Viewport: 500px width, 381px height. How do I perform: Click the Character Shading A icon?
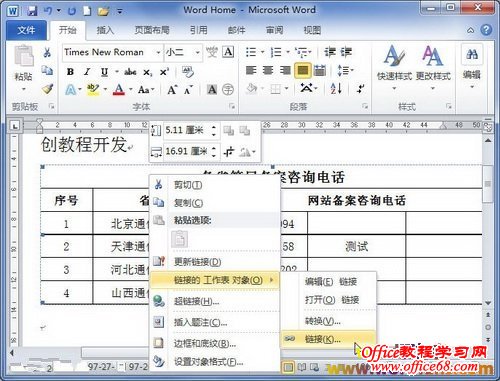pos(212,89)
